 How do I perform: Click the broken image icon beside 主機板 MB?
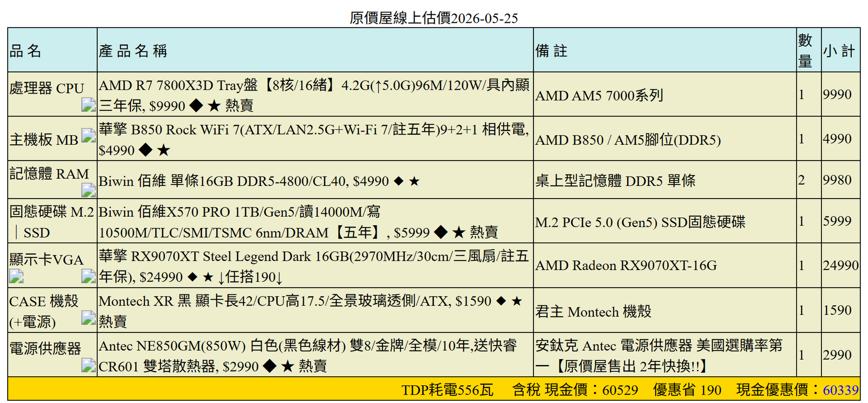coord(89,136)
